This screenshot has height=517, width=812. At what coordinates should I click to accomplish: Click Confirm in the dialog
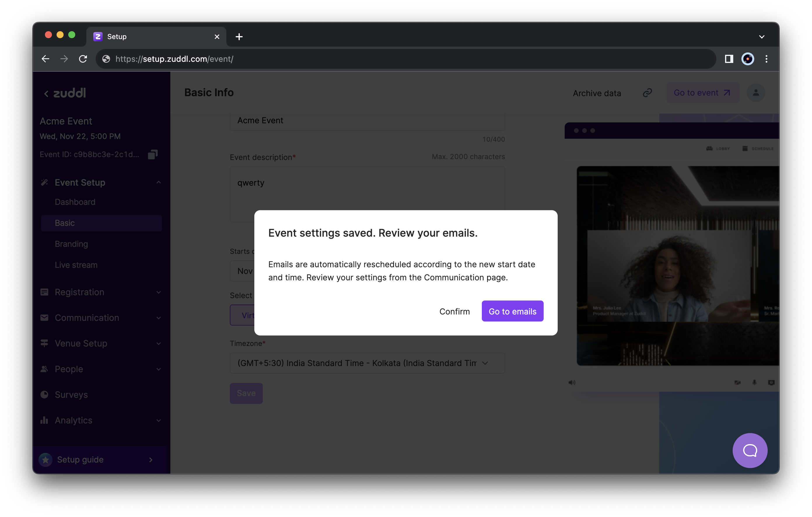tap(454, 311)
